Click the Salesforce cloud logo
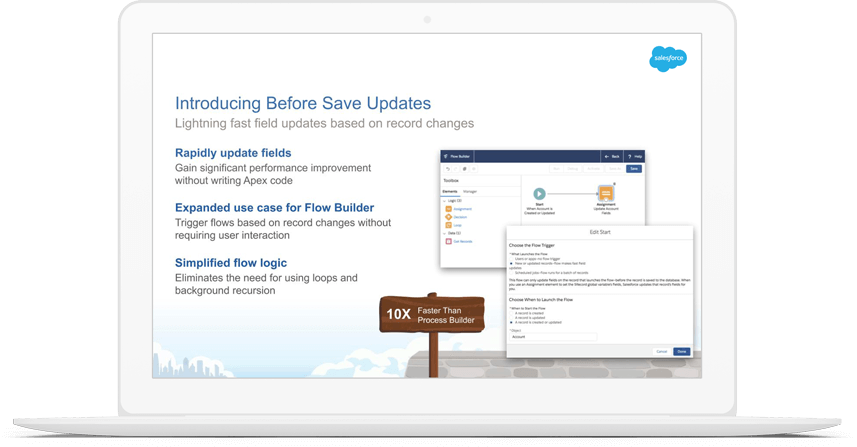 point(668,58)
